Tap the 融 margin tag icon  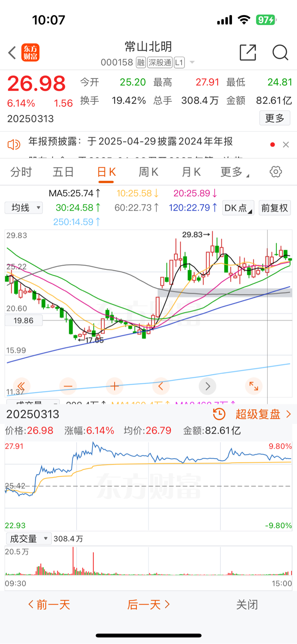point(141,62)
